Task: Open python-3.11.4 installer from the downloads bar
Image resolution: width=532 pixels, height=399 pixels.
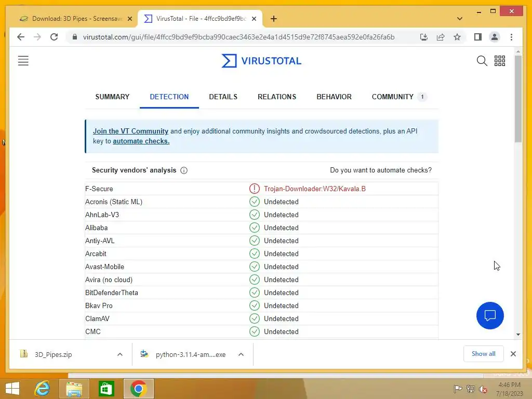Action: click(191, 354)
